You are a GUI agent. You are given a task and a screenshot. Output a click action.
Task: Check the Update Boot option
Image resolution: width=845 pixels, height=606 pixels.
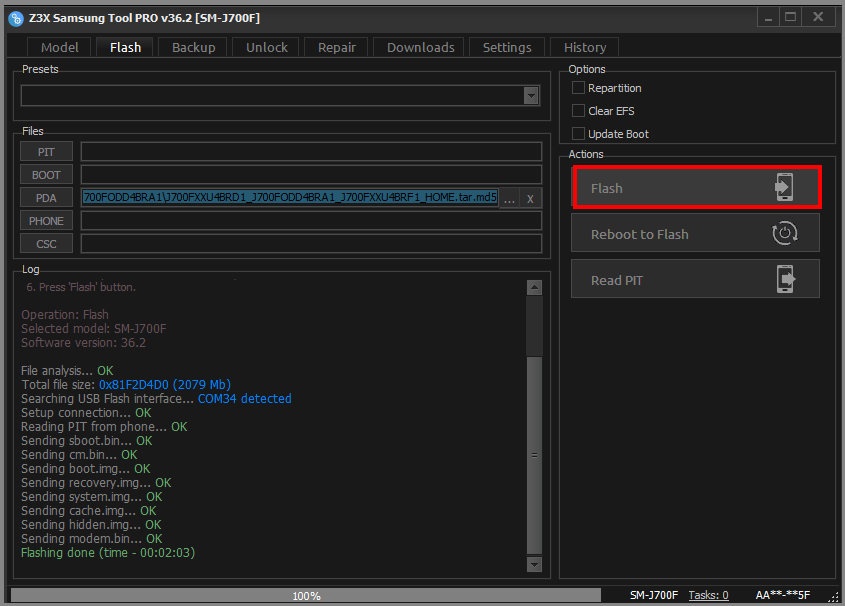pos(578,134)
